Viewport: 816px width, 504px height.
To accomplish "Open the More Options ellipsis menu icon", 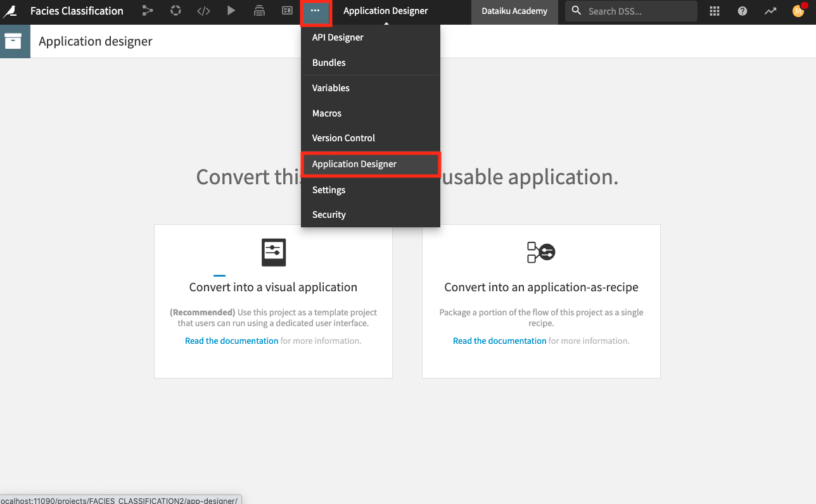I will [x=316, y=11].
